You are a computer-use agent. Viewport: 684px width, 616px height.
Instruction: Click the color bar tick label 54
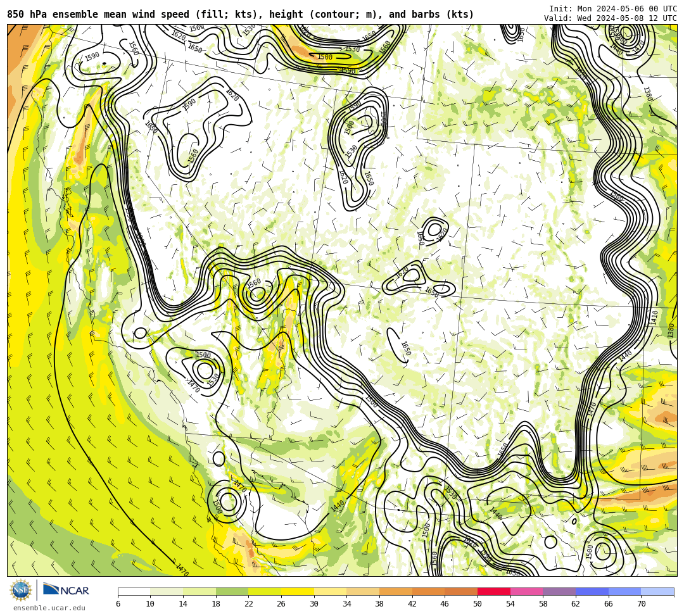510,604
